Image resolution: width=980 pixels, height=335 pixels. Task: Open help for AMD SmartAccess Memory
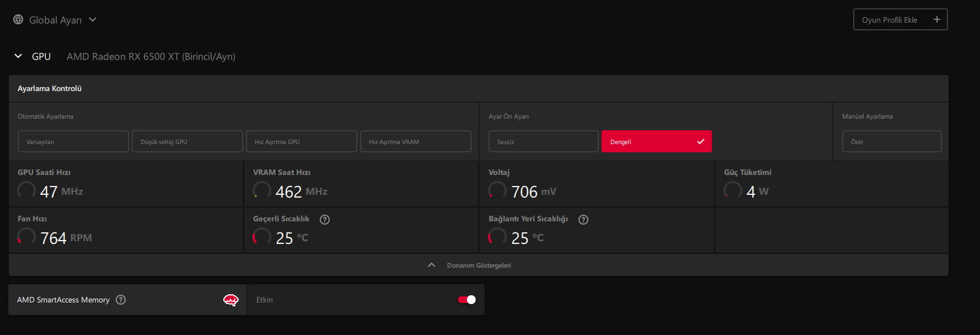121,300
